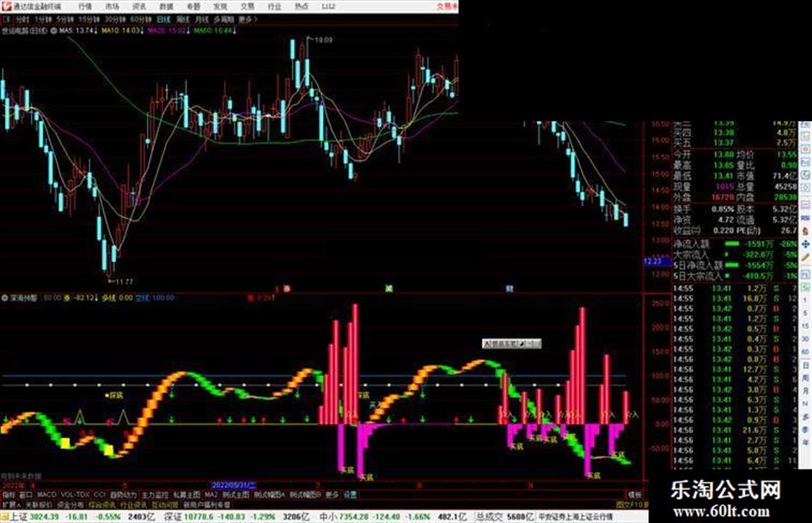The image size is (812, 523).
Task: Open the 热点 menu
Action: [x=302, y=7]
